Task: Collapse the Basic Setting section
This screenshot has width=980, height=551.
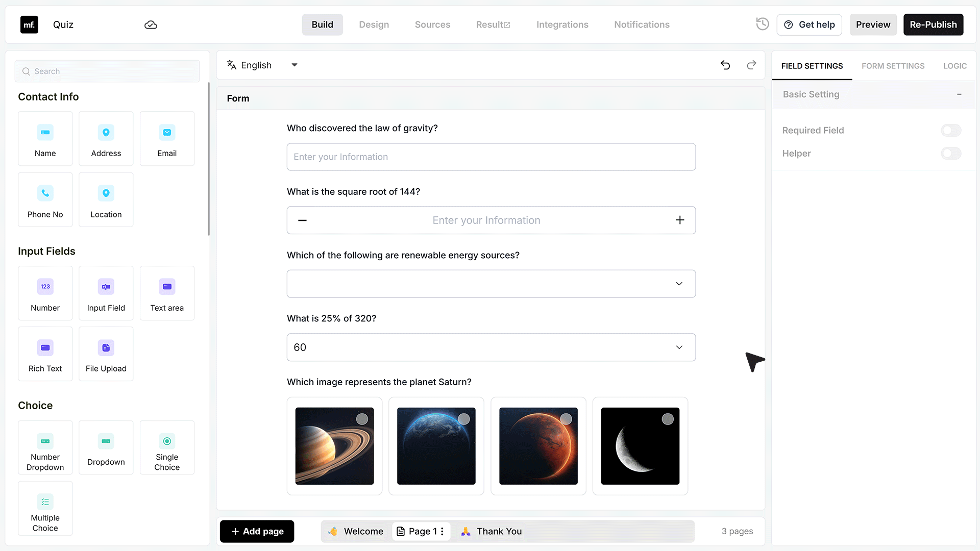Action: pyautogui.click(x=959, y=94)
